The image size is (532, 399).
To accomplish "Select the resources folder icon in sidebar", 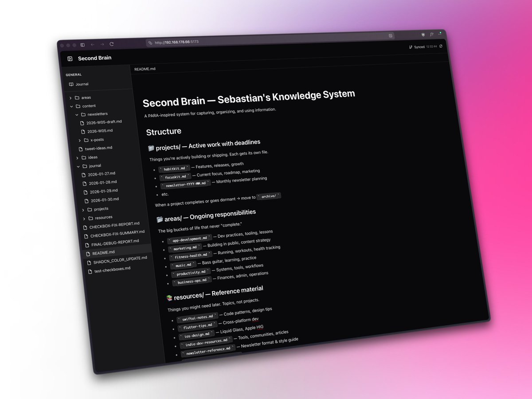I will (90, 218).
